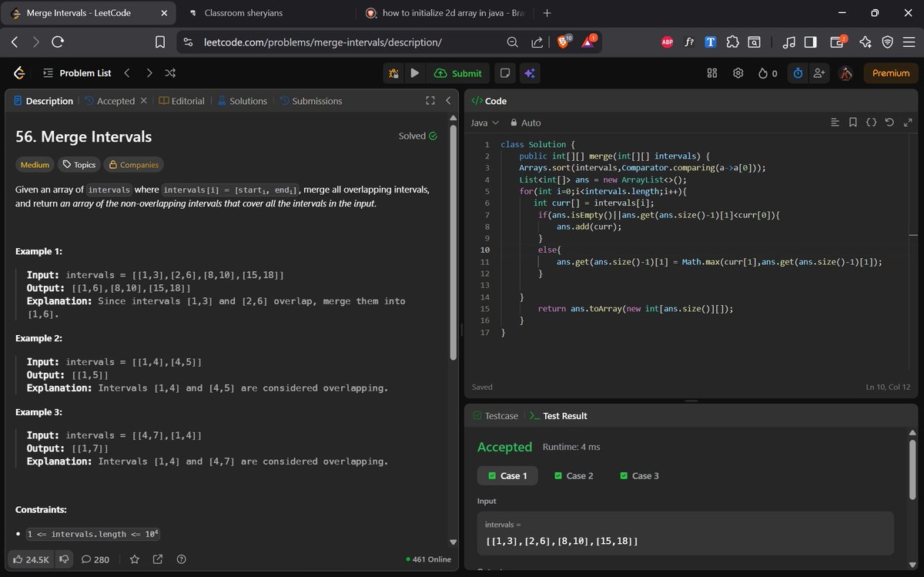924x577 pixels.
Task: Dislike the problem with thumbs down
Action: (65, 559)
